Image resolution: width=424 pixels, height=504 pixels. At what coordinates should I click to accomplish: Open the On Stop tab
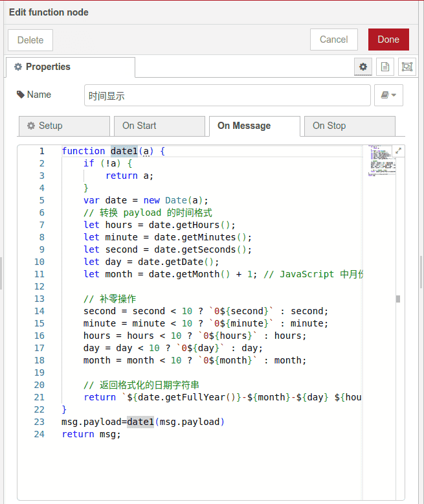click(349, 126)
